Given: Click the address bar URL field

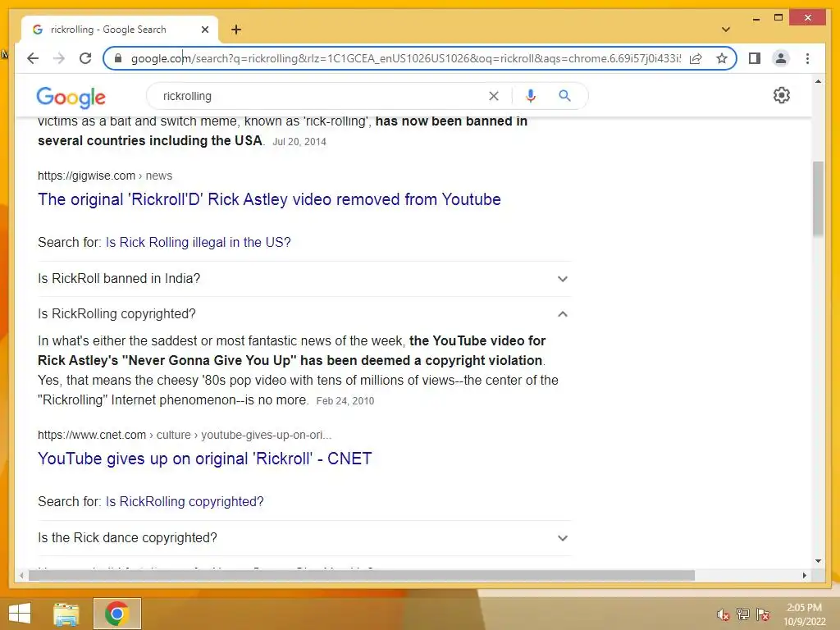Looking at the screenshot, I should [x=405, y=58].
